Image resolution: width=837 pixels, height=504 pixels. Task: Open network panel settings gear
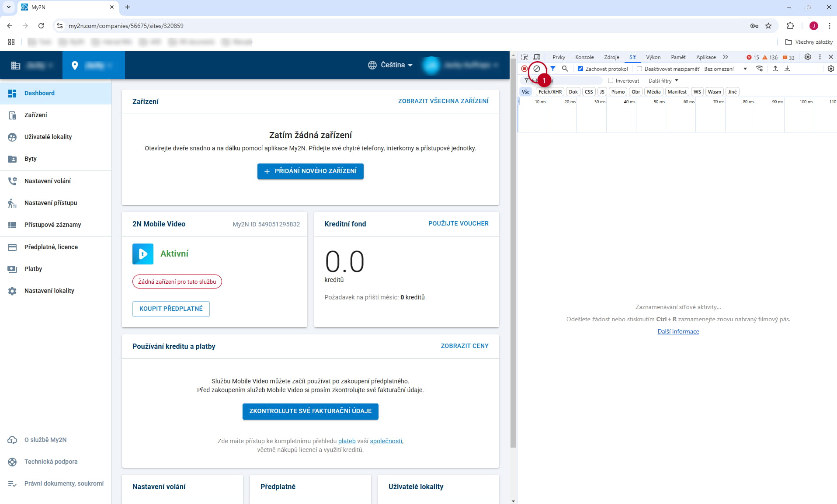pyautogui.click(x=831, y=69)
